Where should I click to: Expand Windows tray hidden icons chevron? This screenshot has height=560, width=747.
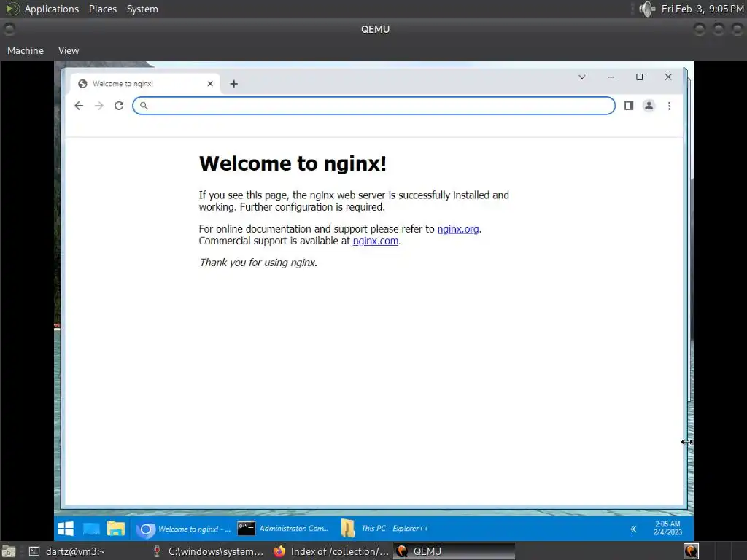pyautogui.click(x=634, y=529)
